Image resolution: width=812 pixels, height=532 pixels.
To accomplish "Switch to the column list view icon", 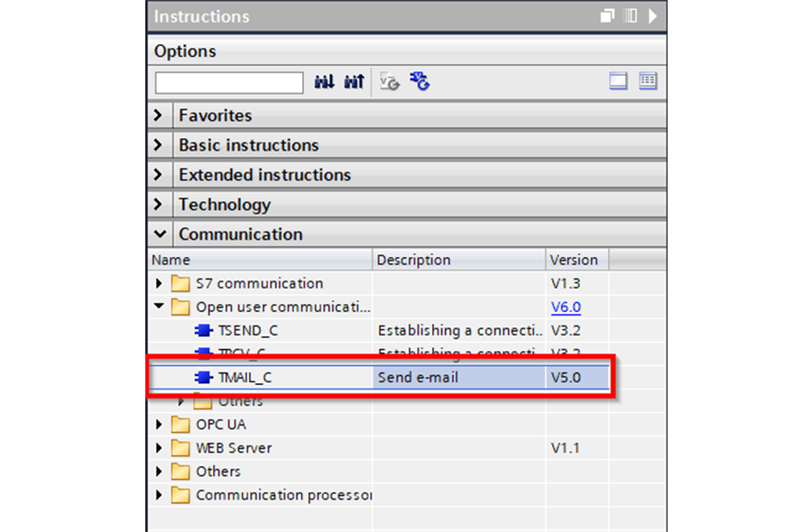I will 648,81.
